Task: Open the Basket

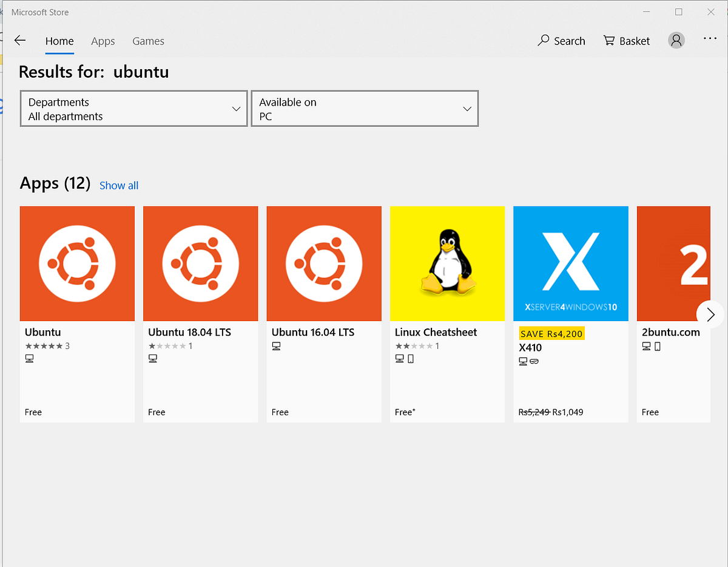Action: tap(626, 41)
